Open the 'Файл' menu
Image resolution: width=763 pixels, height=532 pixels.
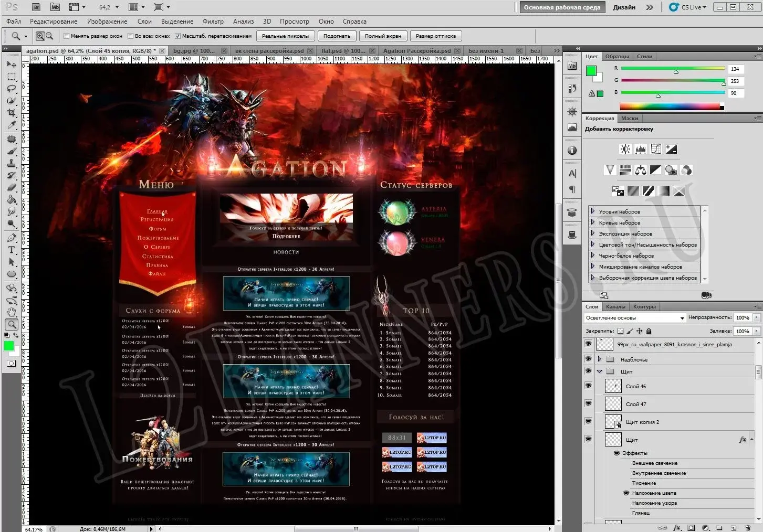tap(14, 22)
